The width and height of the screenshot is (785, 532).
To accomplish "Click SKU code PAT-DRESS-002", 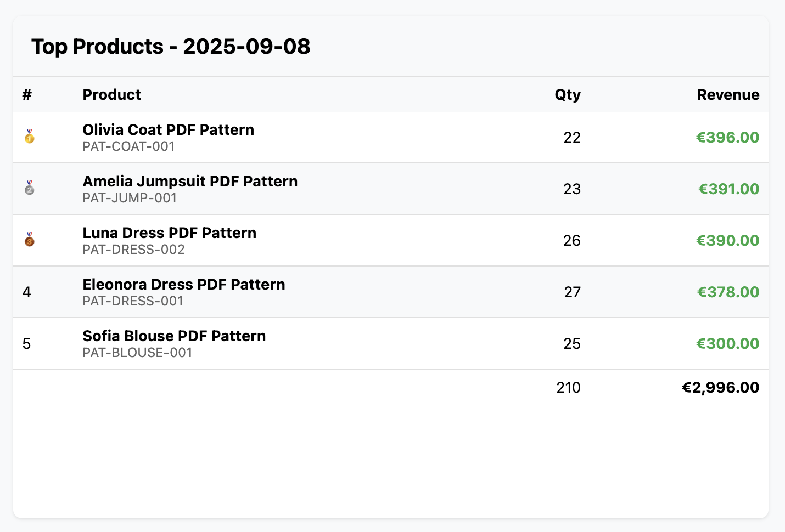I will (133, 250).
